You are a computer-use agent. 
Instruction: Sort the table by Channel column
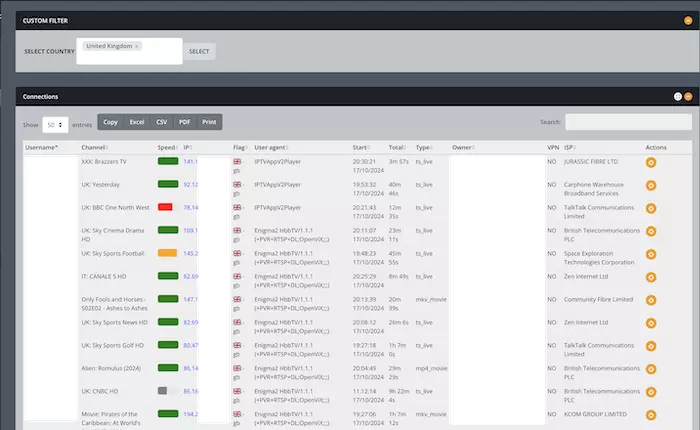(95, 147)
